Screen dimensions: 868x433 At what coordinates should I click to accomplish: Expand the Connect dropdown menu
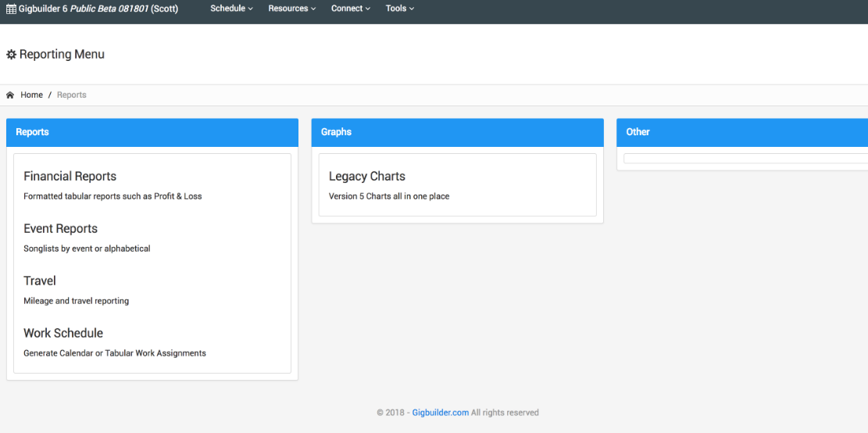[x=351, y=9]
